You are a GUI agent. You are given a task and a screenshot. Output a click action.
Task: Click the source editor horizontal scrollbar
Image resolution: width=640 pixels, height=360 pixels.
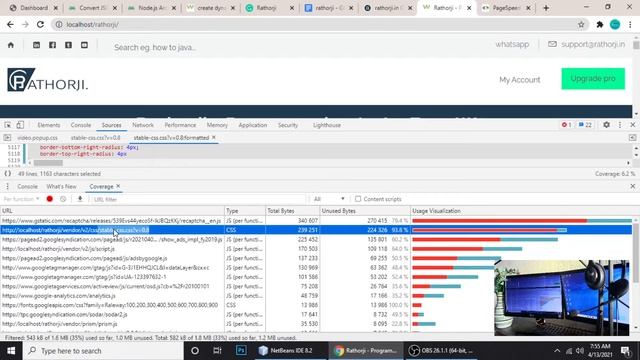[x=48, y=162]
